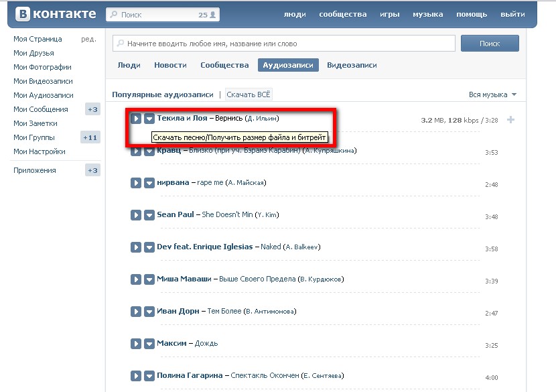Download the Иван Дорн track
The image size is (556, 392).
[149, 312]
